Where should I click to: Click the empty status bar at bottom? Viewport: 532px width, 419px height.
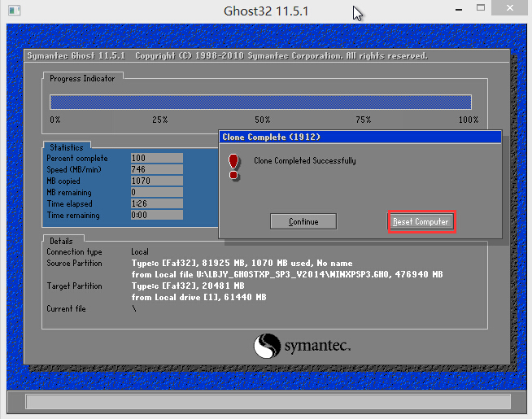pyautogui.click(x=268, y=401)
